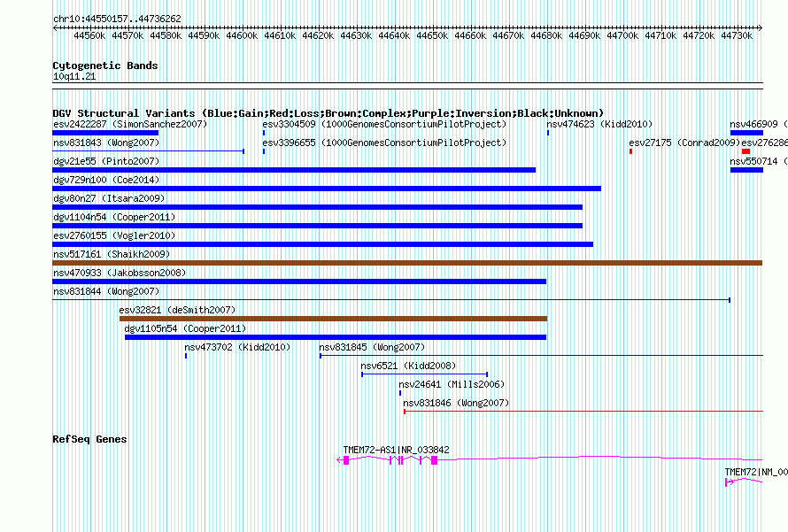Click the TMEM72 gene start arrow glyph
This screenshot has width=788, height=532.
point(729,482)
